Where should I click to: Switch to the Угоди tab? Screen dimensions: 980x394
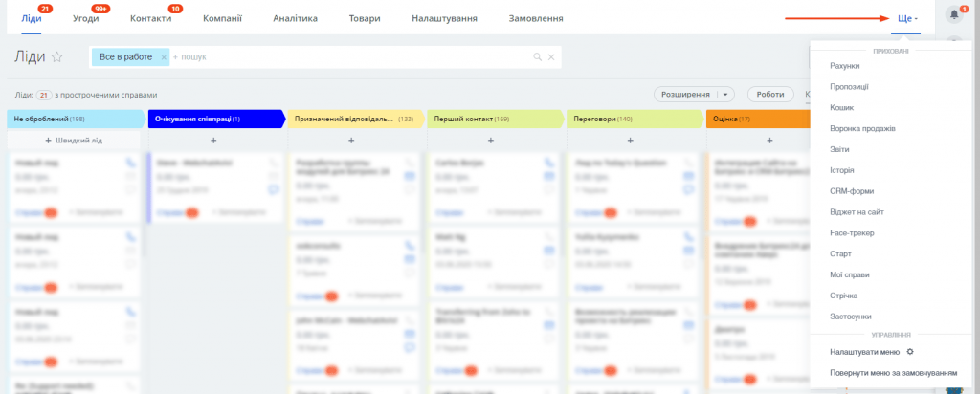85,18
